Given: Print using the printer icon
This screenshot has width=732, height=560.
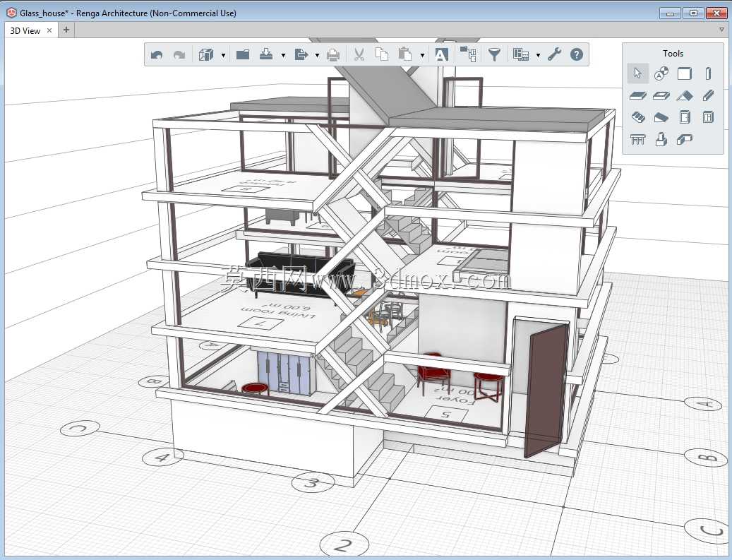Looking at the screenshot, I should point(333,55).
